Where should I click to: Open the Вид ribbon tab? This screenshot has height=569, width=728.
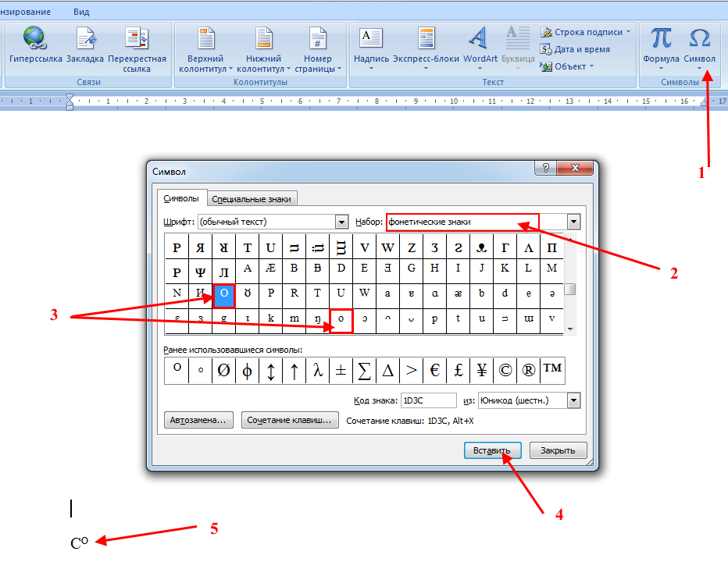80,12
